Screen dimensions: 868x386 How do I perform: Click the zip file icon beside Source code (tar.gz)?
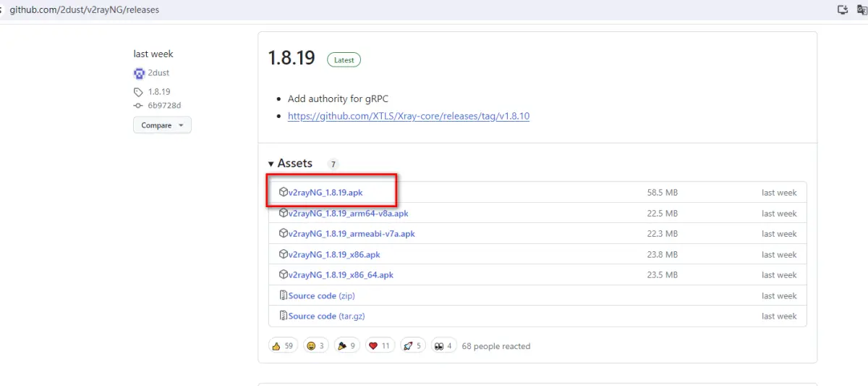point(284,316)
